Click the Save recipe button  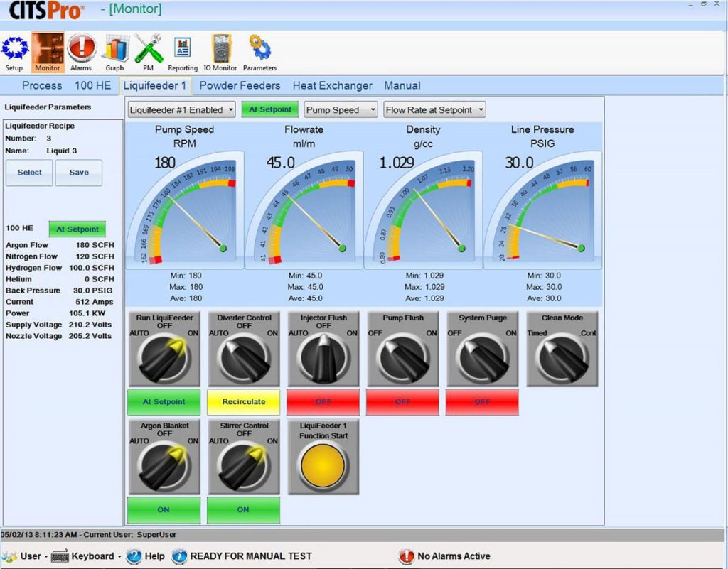pos(79,173)
